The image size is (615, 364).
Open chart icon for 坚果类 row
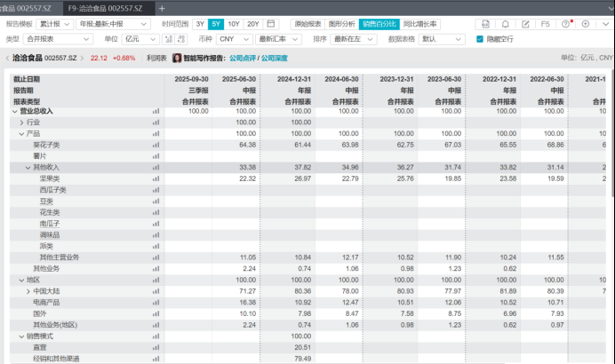156,178
